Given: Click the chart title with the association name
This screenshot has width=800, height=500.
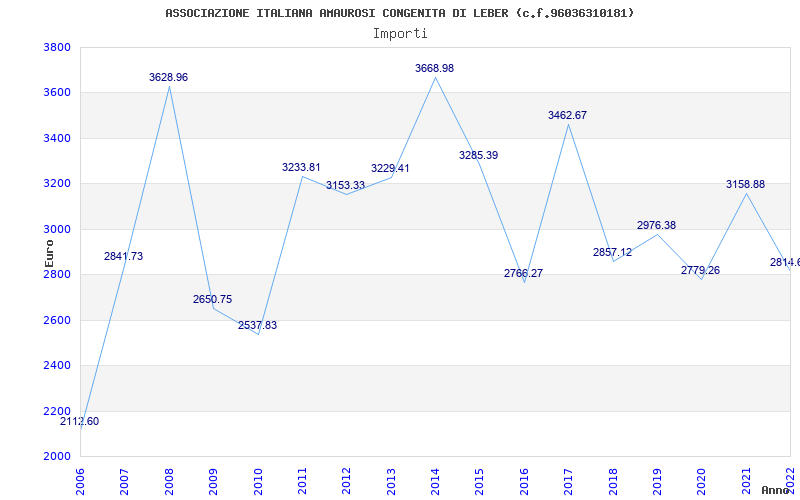Looking at the screenshot, I should (399, 13).
